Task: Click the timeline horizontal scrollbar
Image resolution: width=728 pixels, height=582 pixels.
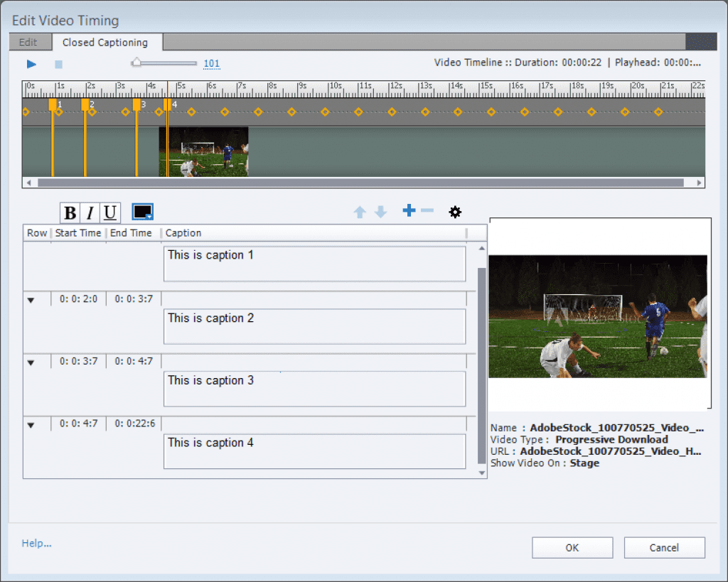Action: (360, 183)
